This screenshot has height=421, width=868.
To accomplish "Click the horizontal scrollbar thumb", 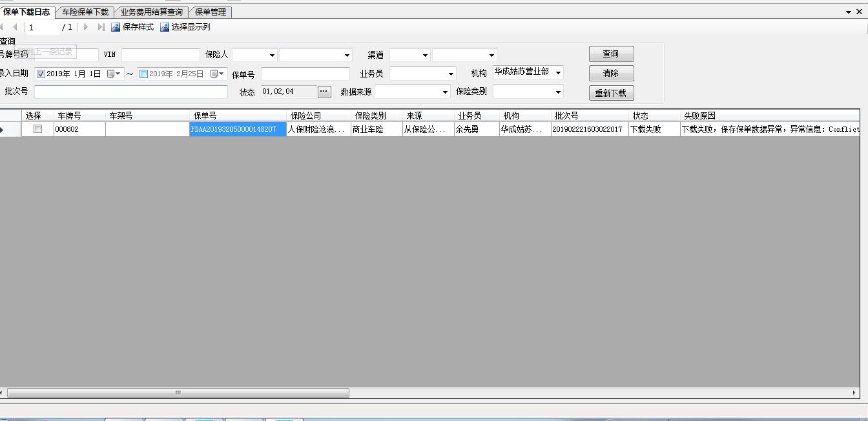I will (x=178, y=393).
